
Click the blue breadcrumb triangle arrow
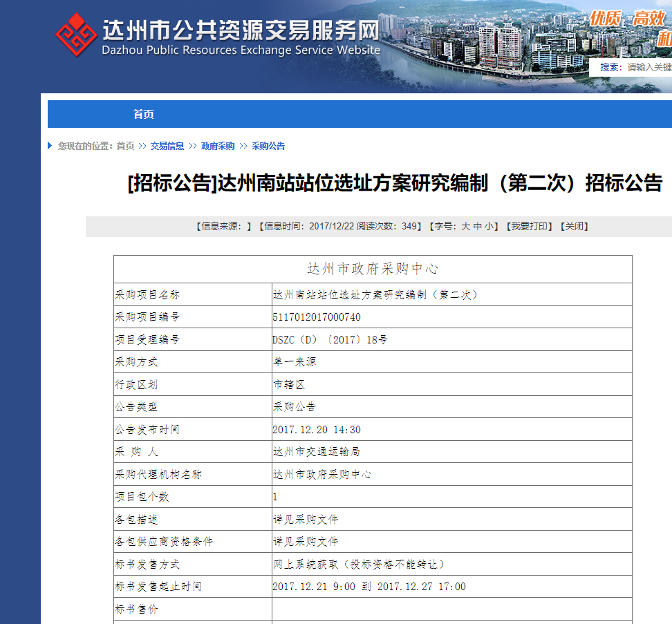(x=50, y=146)
